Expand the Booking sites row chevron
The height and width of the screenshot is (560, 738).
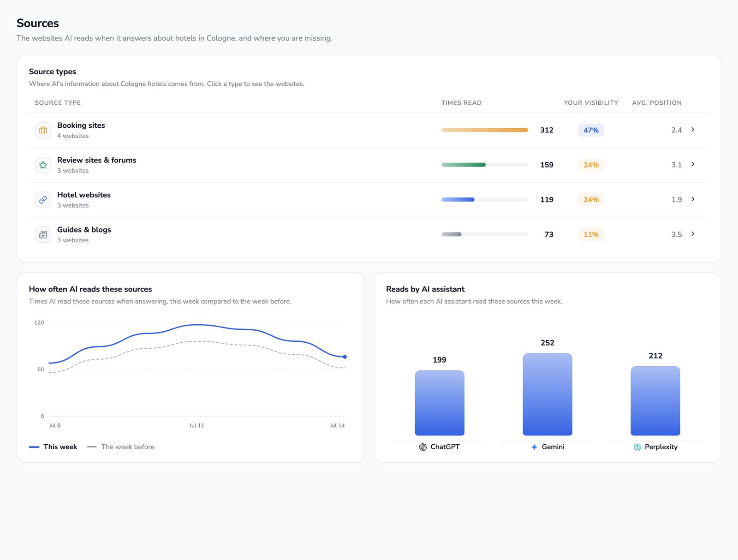(x=693, y=130)
